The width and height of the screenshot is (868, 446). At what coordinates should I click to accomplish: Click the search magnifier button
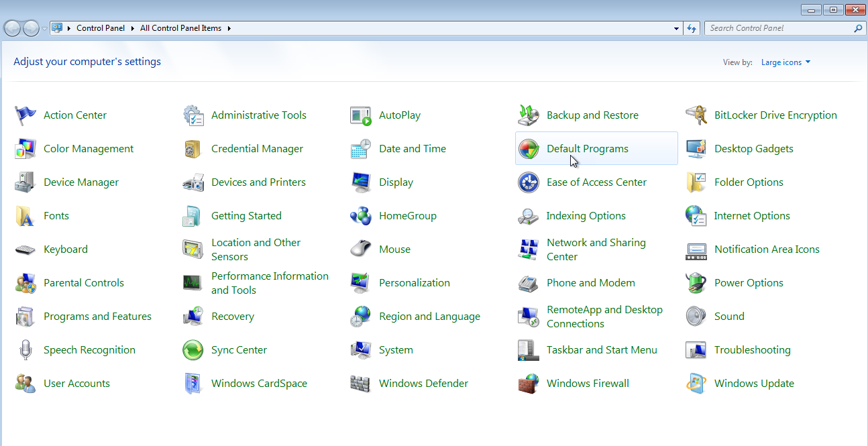[857, 28]
